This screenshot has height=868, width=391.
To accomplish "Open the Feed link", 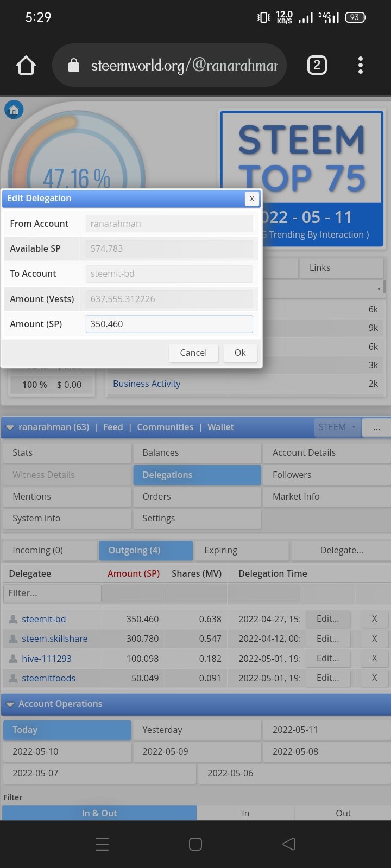I will (x=113, y=427).
